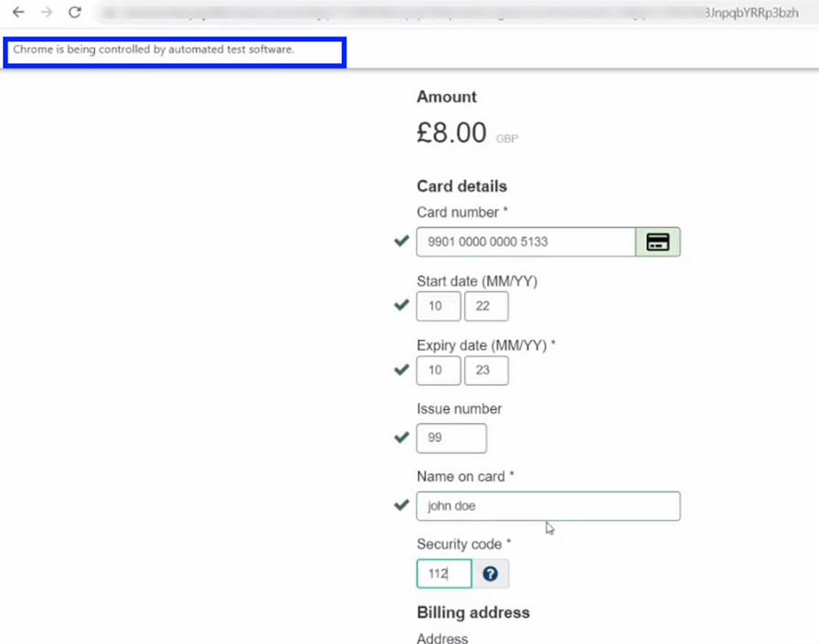Click the automated test software notification bar

[x=175, y=50]
